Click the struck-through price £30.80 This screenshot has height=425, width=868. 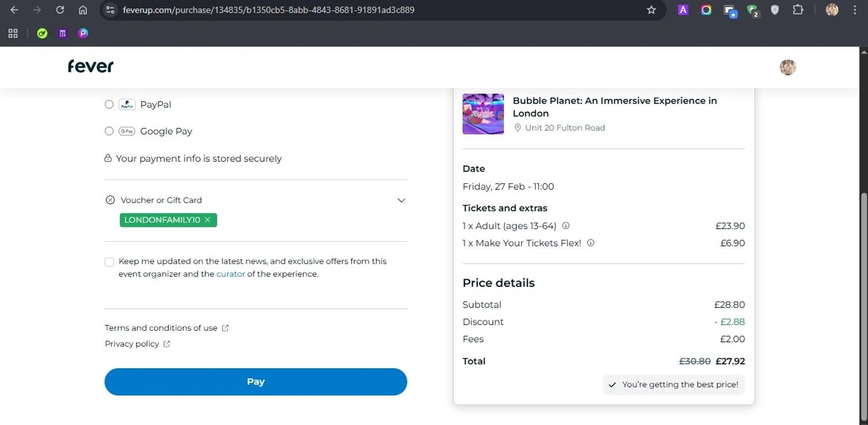694,361
